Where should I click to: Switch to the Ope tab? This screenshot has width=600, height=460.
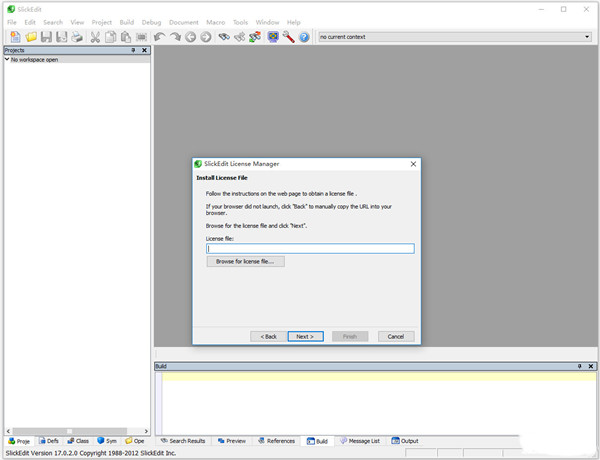[x=135, y=441]
